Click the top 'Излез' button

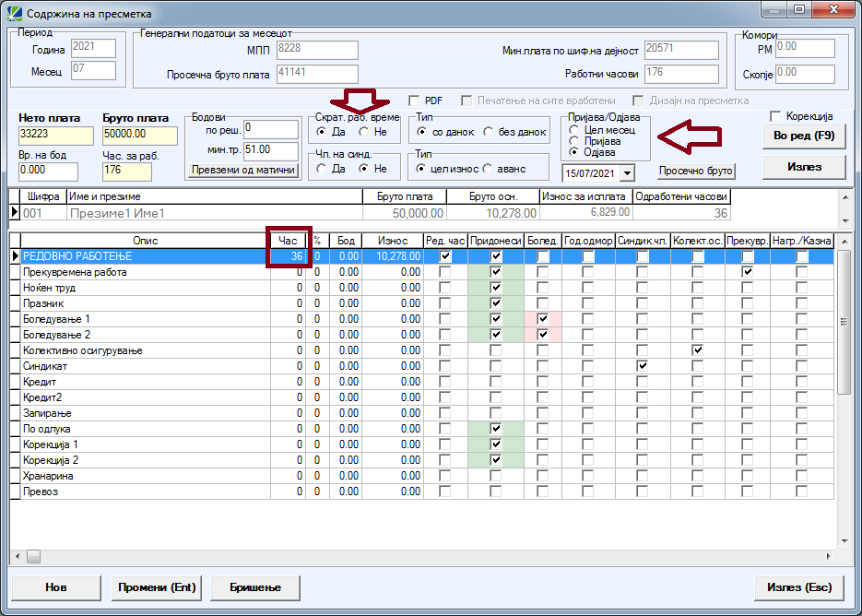coord(804,167)
